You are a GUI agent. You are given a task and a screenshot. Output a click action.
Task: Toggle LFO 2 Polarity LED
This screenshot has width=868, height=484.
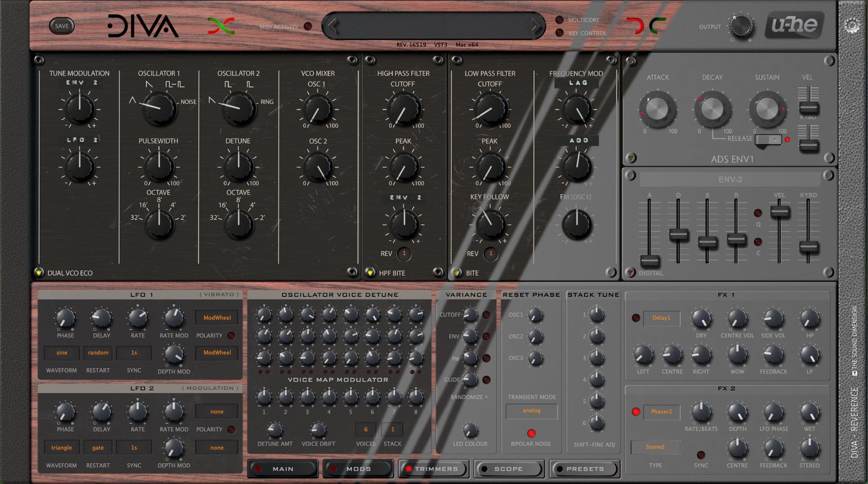pos(231,429)
